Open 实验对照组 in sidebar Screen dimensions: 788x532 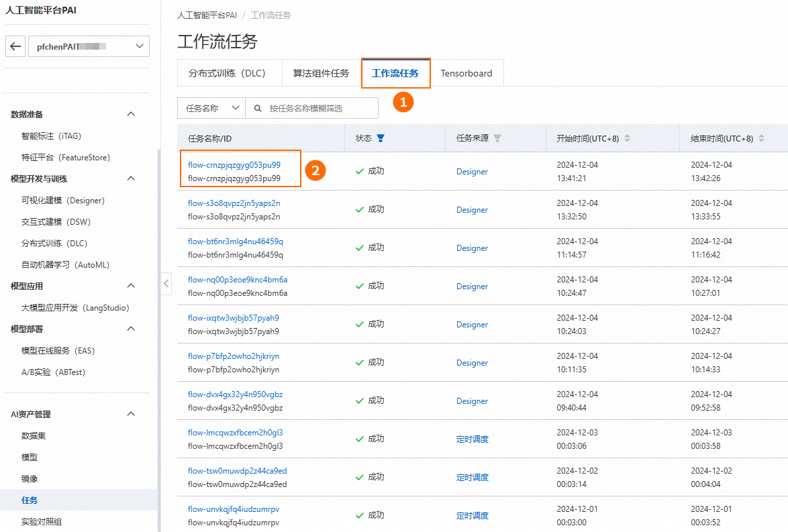pyautogui.click(x=42, y=521)
